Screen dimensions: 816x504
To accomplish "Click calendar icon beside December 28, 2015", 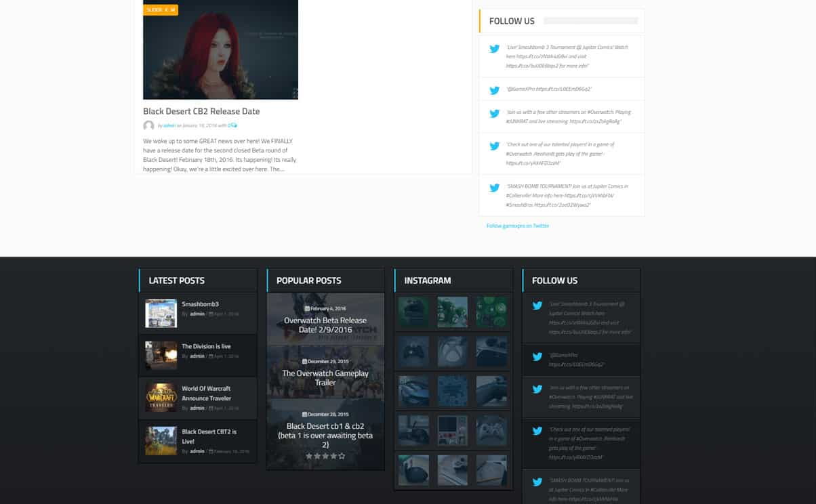I will pyautogui.click(x=304, y=415).
